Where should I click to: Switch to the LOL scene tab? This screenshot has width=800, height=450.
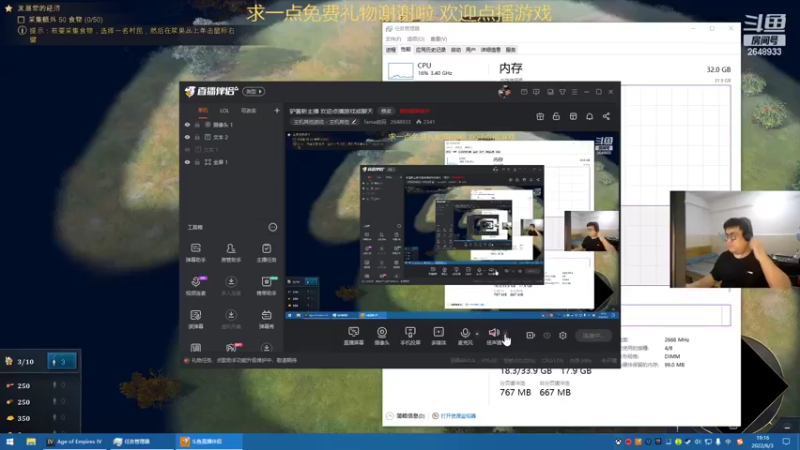tap(224, 110)
